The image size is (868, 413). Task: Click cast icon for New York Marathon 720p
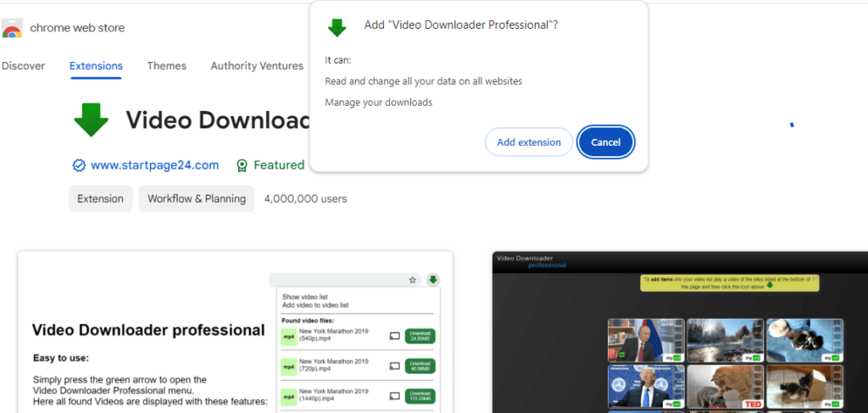coord(395,366)
